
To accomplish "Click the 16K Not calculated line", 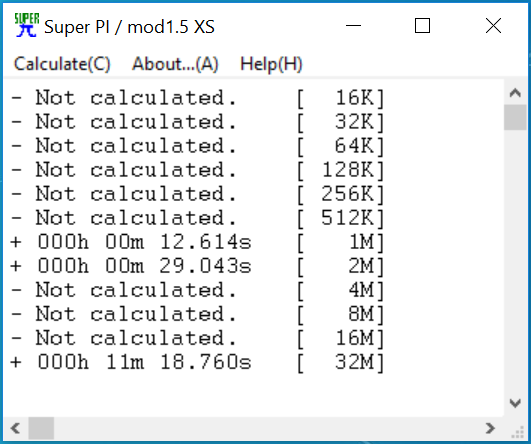I will (197, 98).
